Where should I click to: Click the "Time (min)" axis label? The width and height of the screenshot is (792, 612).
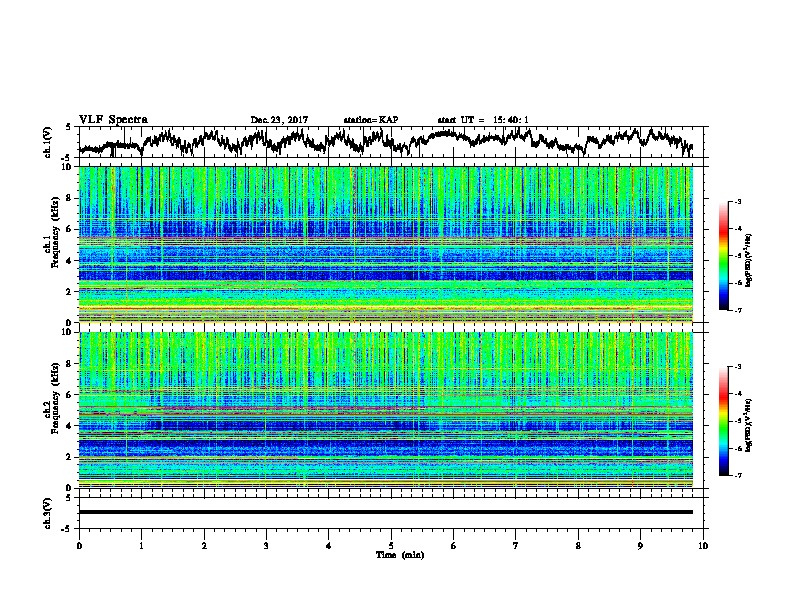point(400,555)
